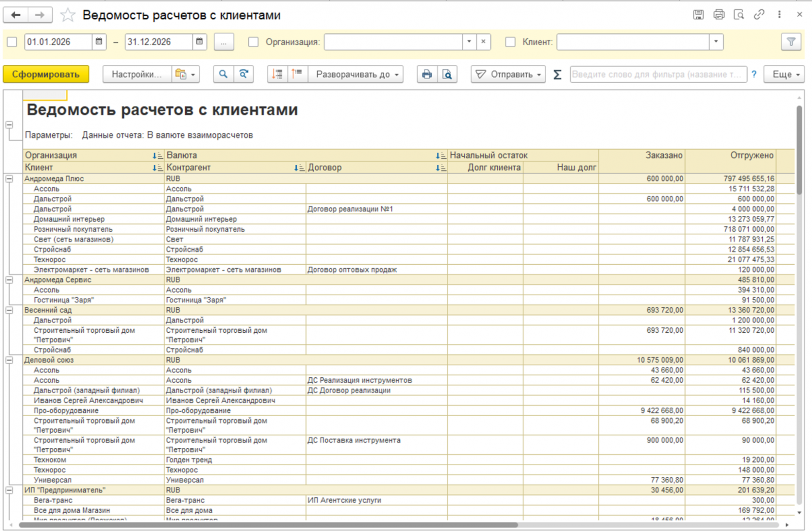
Task: Click the sigma sum icon
Action: [x=557, y=75]
